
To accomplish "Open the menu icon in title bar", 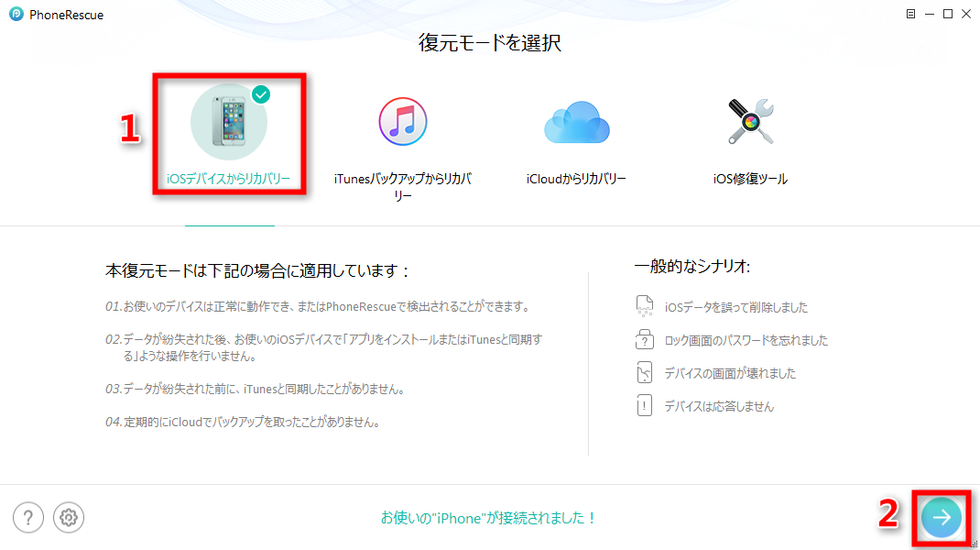I will point(910,14).
